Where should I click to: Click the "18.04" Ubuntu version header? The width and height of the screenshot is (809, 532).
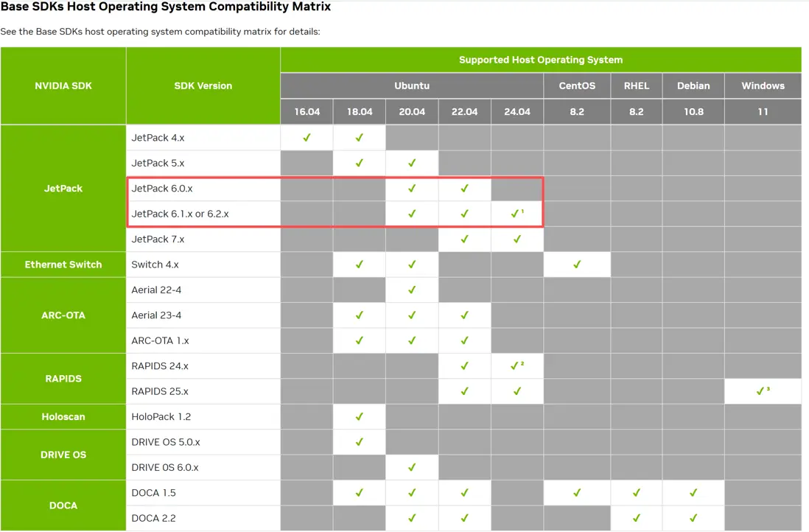(360, 111)
